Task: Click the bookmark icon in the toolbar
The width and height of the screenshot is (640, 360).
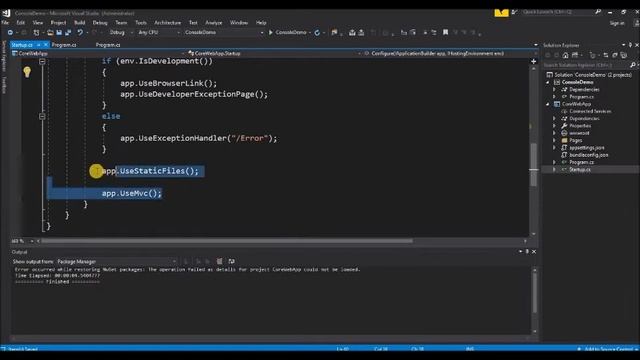Action: (445, 32)
